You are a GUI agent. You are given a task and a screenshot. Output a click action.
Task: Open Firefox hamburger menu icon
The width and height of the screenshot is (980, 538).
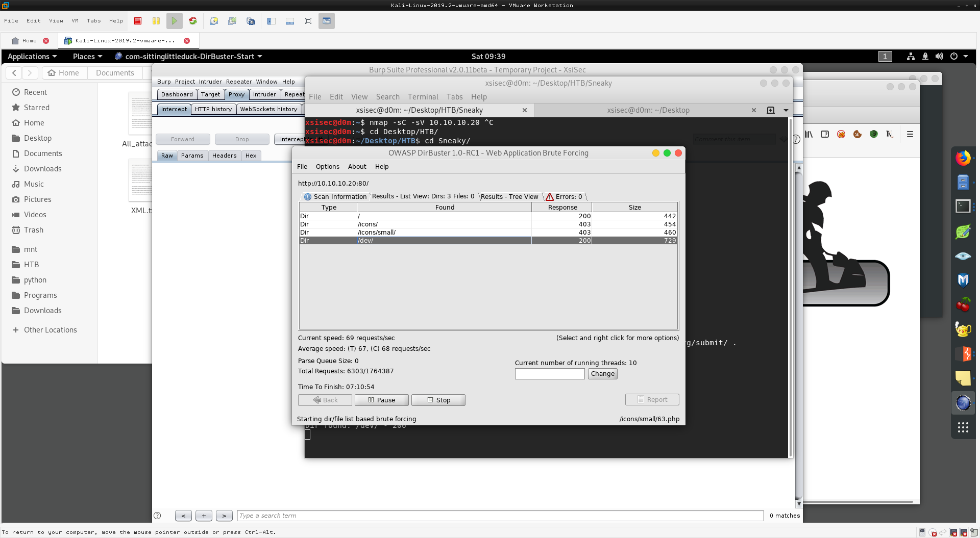click(x=910, y=134)
